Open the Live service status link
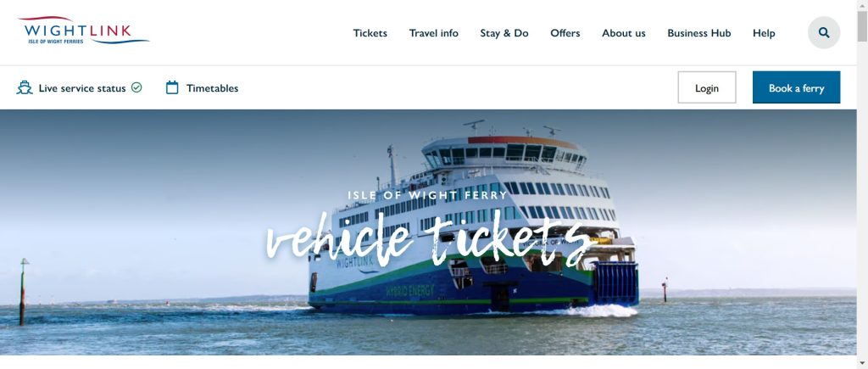This screenshot has width=868, height=369. tap(82, 88)
